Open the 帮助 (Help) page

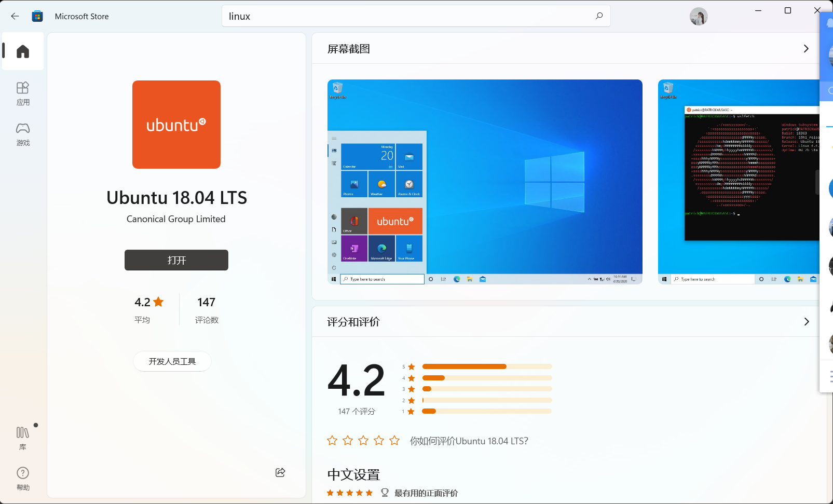(x=23, y=479)
